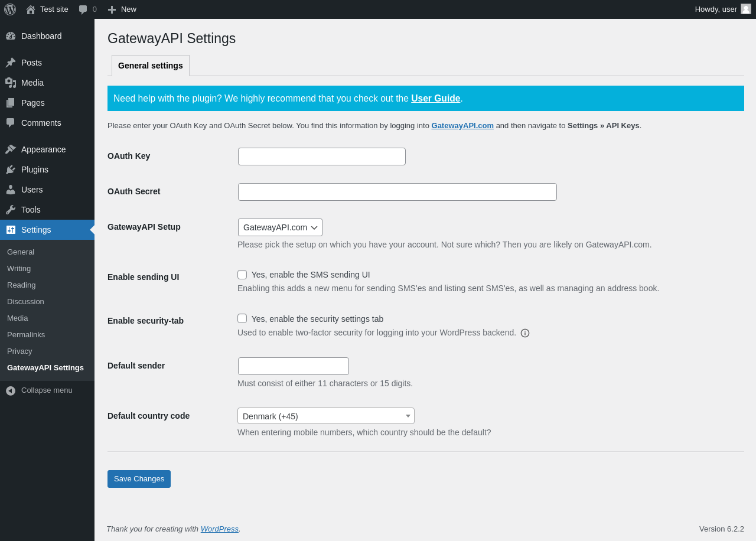Open Writing settings submenu item
Image resolution: width=756 pixels, height=541 pixels.
coord(19,268)
